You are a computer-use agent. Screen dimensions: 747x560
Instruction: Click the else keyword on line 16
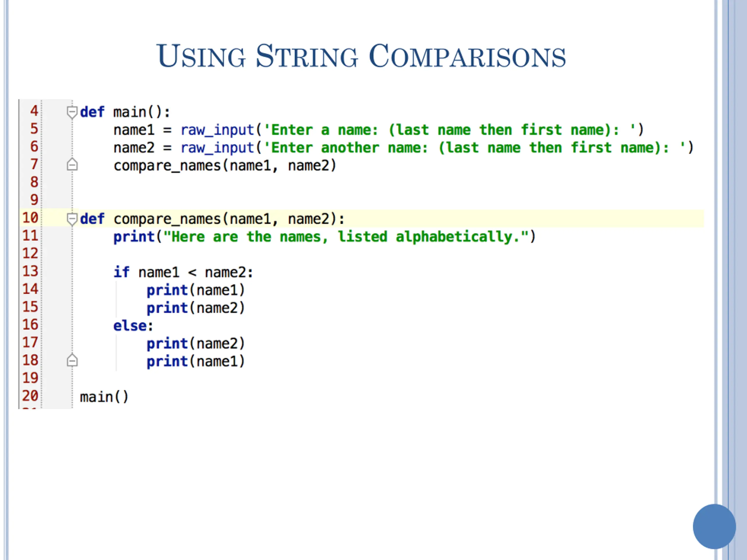[130, 326]
